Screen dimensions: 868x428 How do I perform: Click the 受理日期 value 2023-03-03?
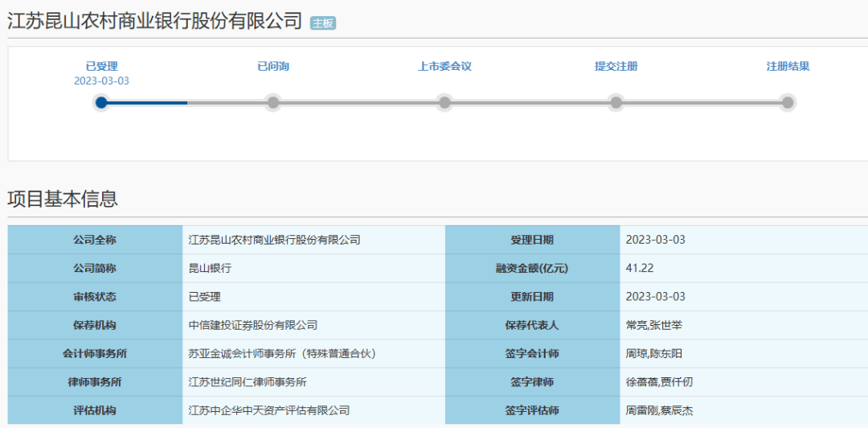[x=656, y=240]
